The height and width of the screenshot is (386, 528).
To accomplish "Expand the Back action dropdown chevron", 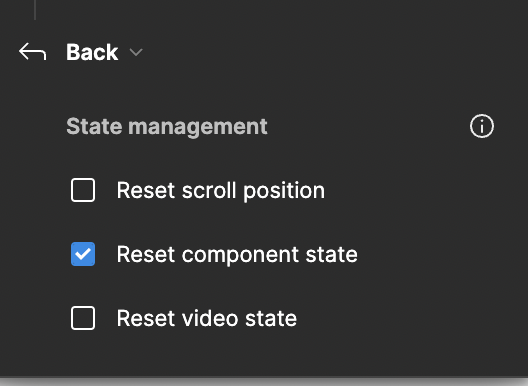I will (x=136, y=52).
